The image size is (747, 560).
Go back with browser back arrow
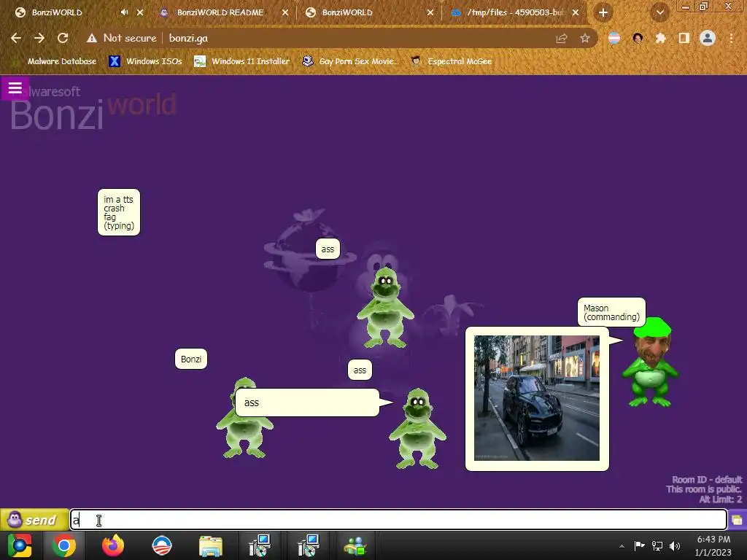[16, 38]
